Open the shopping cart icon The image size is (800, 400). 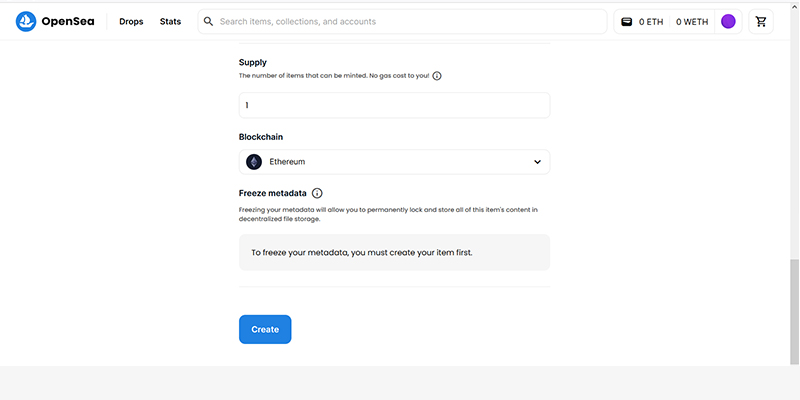pyautogui.click(x=761, y=21)
